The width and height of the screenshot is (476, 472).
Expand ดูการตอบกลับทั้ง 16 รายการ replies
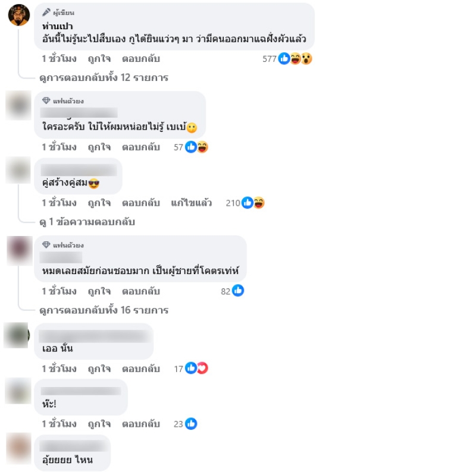click(x=104, y=310)
